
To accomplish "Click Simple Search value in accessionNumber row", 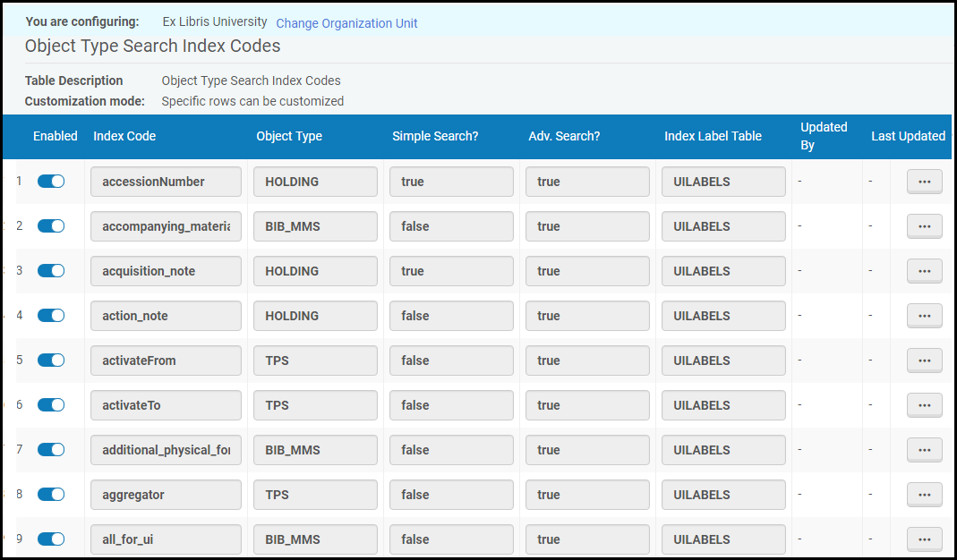I will click(452, 182).
